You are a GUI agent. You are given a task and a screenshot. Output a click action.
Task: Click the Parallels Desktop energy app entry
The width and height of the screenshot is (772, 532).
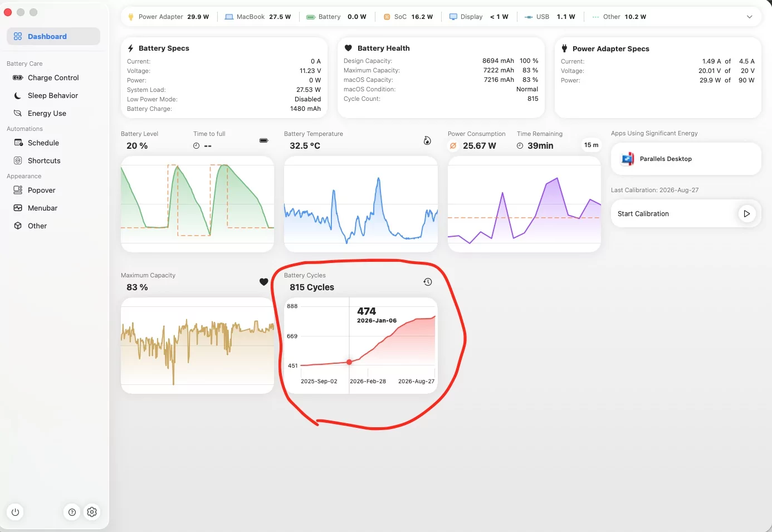(686, 159)
